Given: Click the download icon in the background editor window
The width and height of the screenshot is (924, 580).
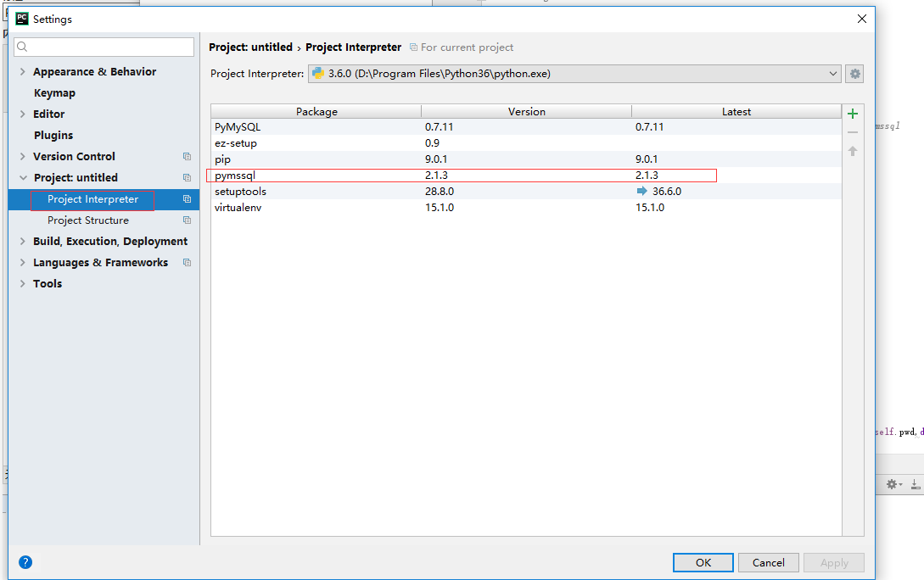Looking at the screenshot, I should click(x=916, y=484).
